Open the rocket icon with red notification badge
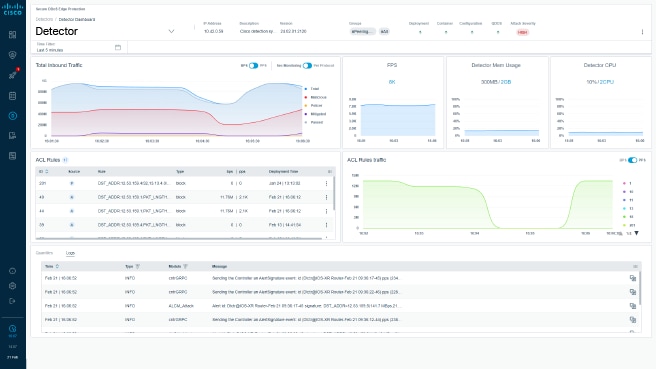The height and width of the screenshot is (369, 656). pyautogui.click(x=13, y=75)
